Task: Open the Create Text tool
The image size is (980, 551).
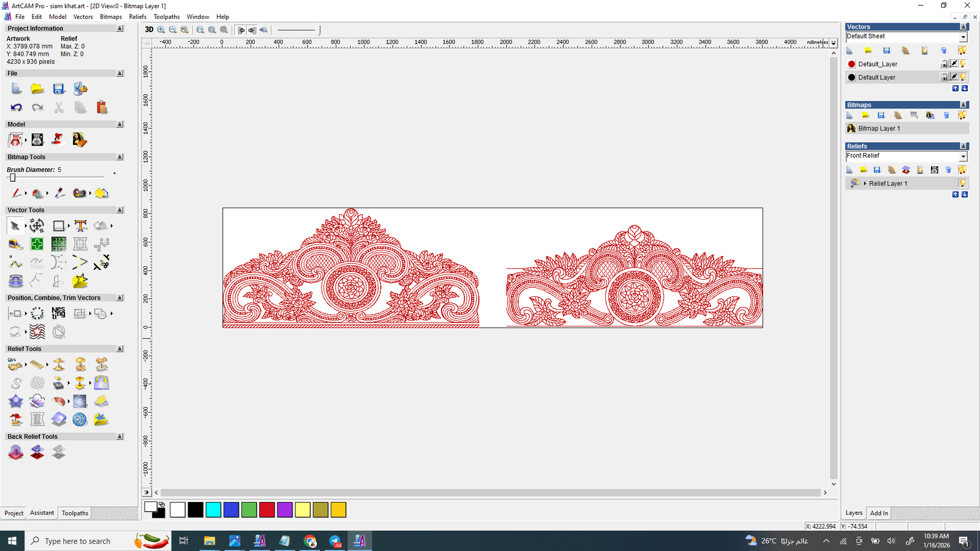Action: pos(80,225)
